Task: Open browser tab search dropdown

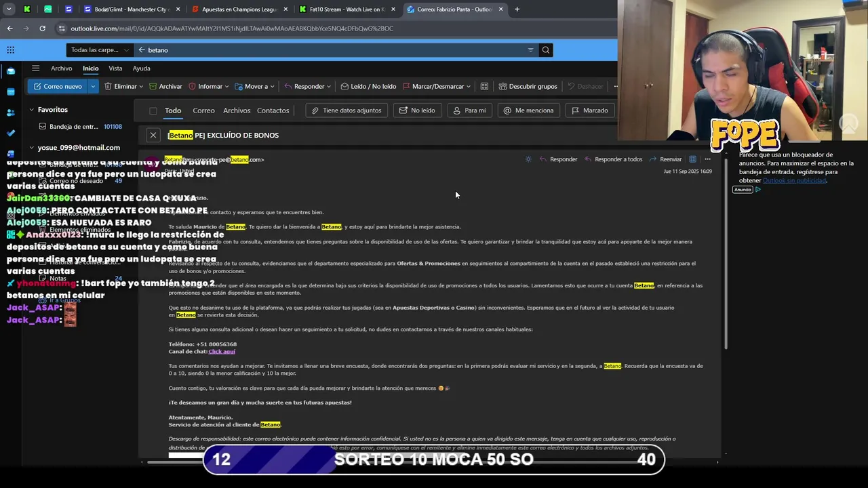Action: [9, 9]
